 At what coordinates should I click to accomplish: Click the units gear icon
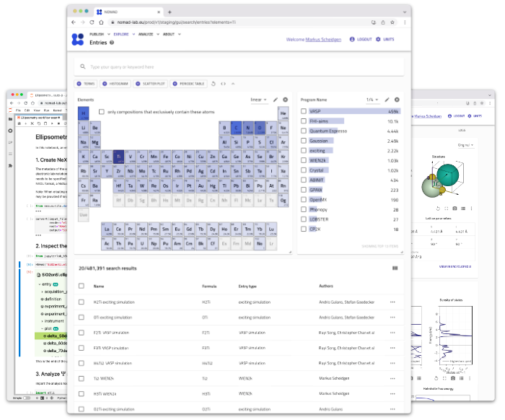[x=378, y=39]
